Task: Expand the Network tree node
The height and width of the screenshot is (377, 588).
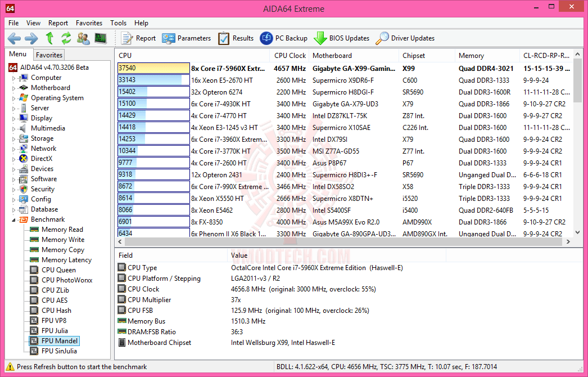Action: click(14, 149)
